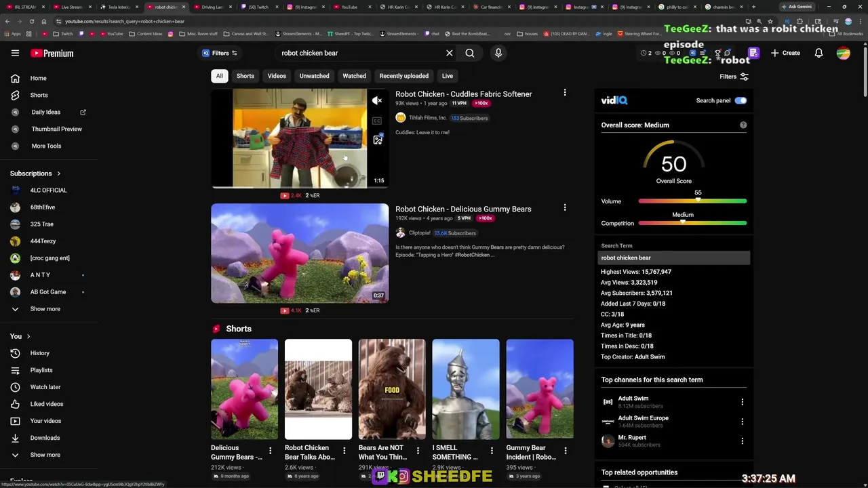Select the Live filter chip
Image resolution: width=868 pixels, height=488 pixels.
[x=448, y=76]
